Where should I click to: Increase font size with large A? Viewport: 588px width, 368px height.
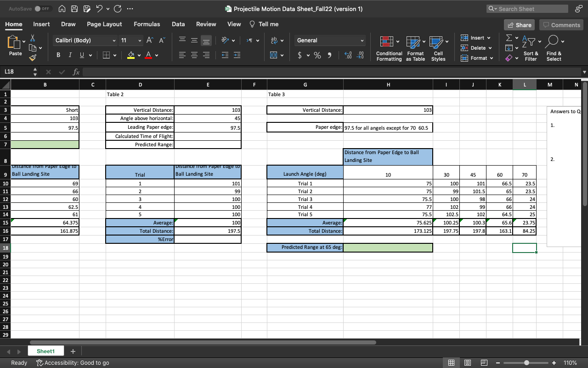coord(150,40)
